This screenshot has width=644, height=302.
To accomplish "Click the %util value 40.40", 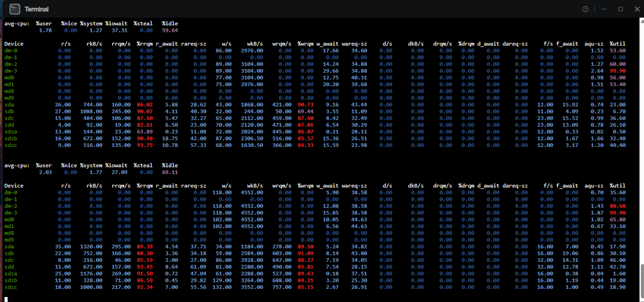I will click(x=617, y=145).
